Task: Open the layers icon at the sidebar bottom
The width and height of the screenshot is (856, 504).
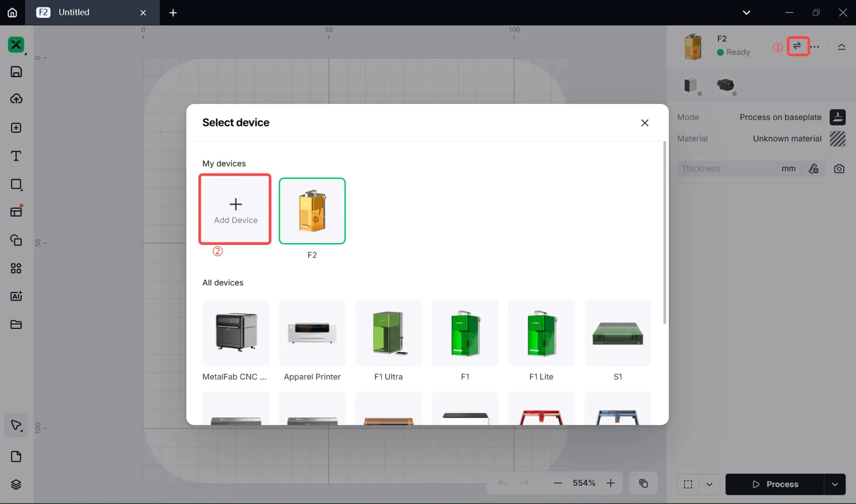Action: (x=17, y=484)
